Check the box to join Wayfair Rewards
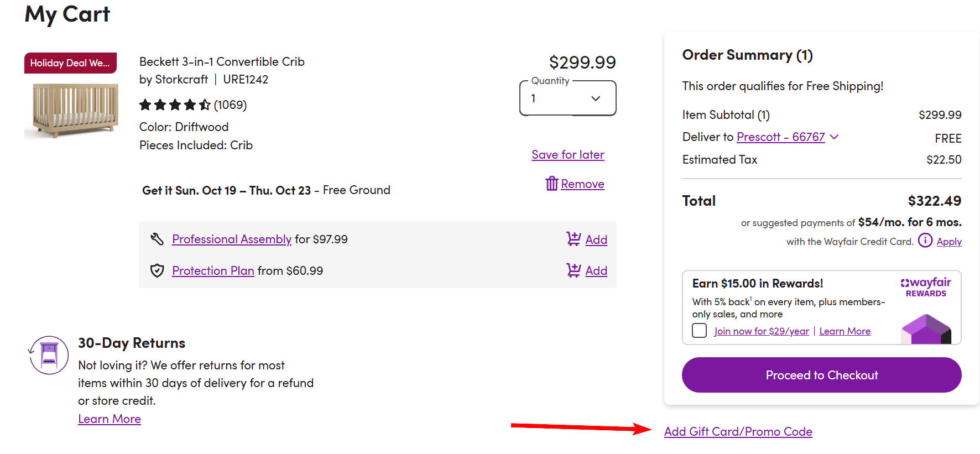 698,330
